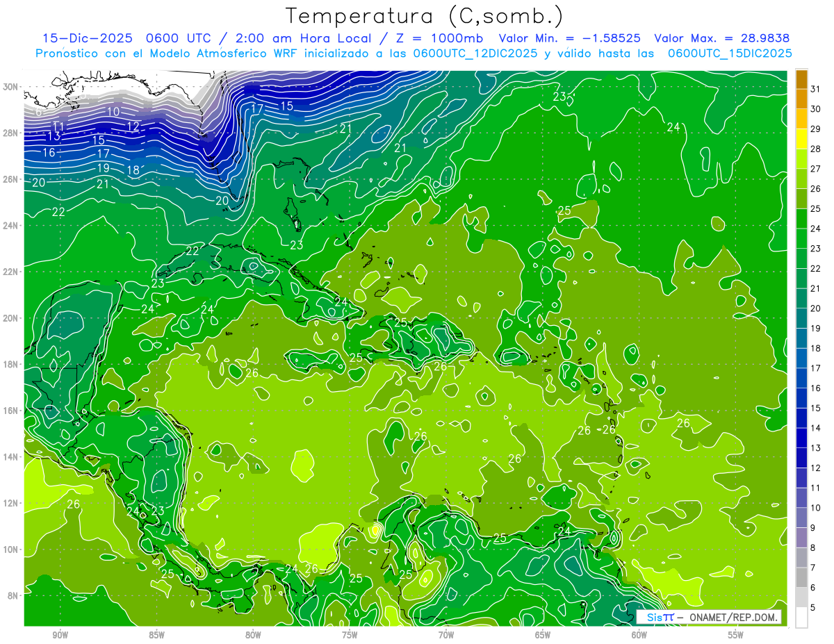834x644 pixels.
Task: Click the '18' contour label on the map
Action: click(134, 170)
